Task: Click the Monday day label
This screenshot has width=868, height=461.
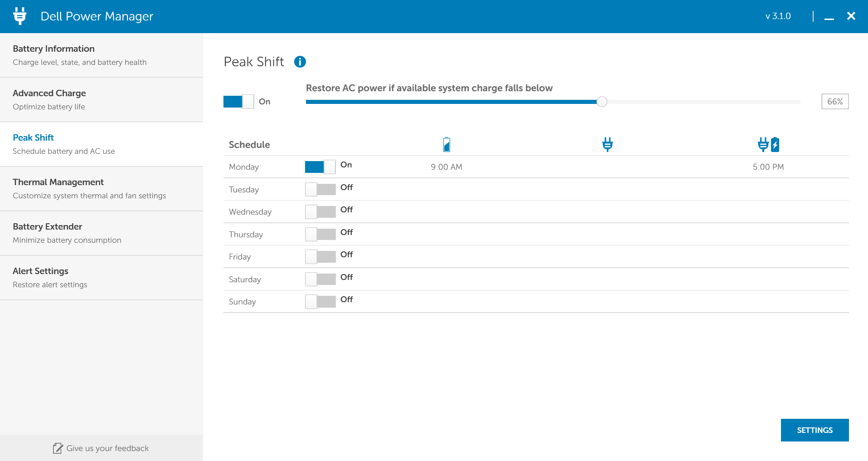Action: click(x=244, y=167)
